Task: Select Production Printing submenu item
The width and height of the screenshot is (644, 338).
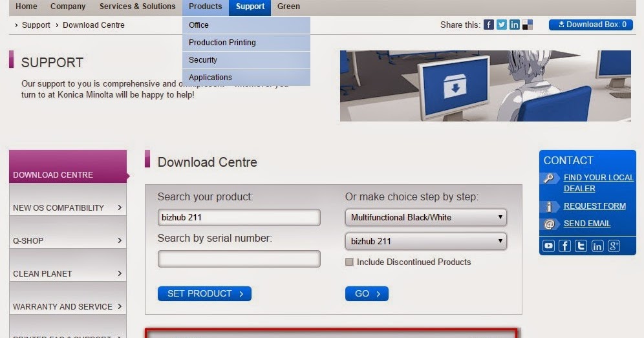Action: pyautogui.click(x=246, y=42)
